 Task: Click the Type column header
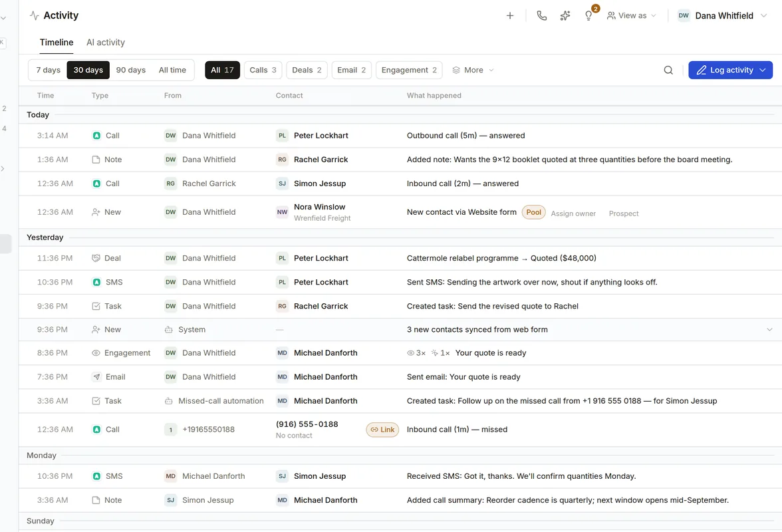[100, 96]
